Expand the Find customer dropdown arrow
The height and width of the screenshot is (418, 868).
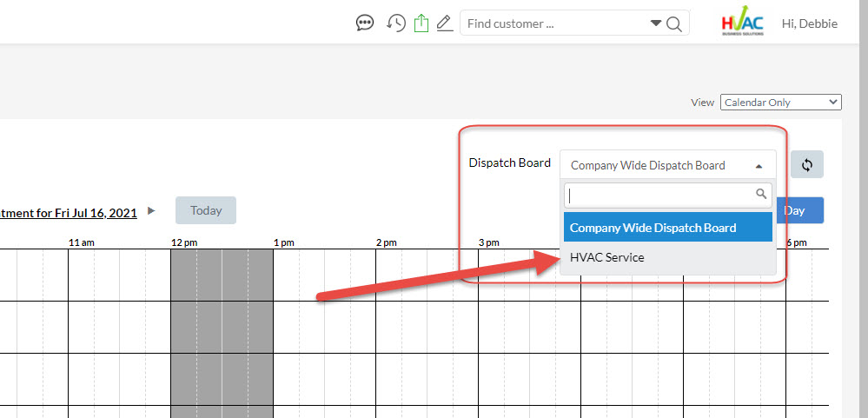(655, 23)
